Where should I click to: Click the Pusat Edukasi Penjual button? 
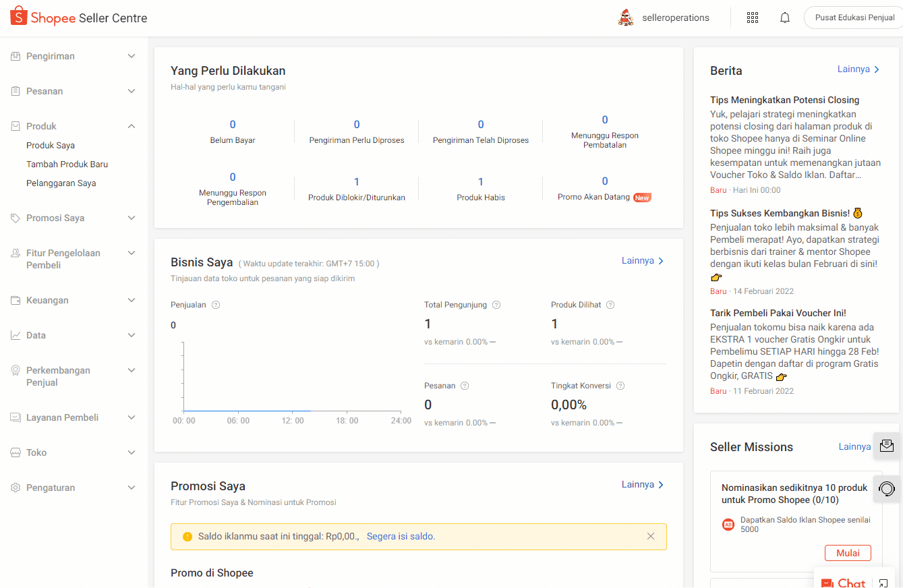click(x=854, y=18)
